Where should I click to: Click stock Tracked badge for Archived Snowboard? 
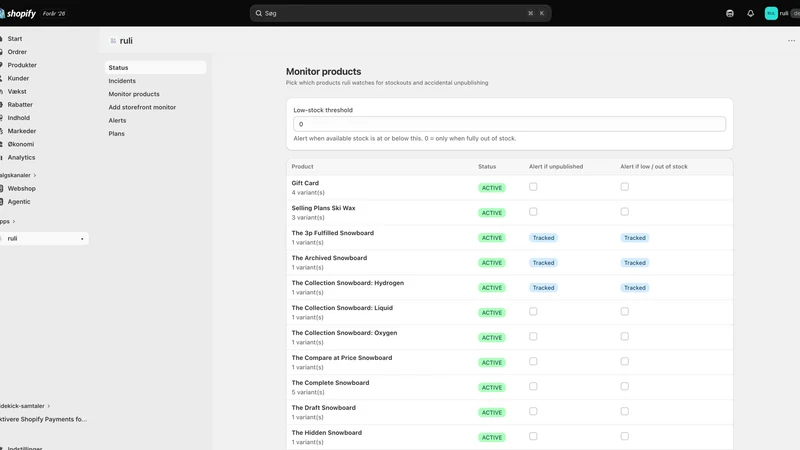635,263
